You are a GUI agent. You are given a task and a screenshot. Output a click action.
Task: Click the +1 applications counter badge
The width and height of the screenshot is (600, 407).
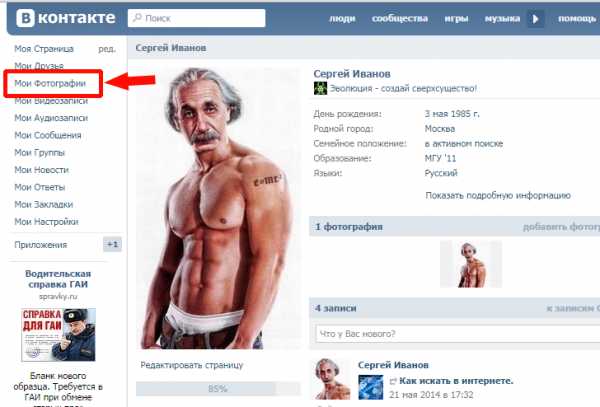click(112, 244)
